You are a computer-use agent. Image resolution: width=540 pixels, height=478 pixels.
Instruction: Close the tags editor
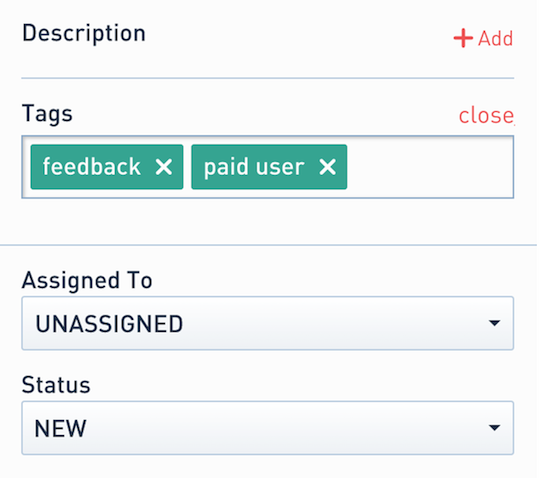486,115
